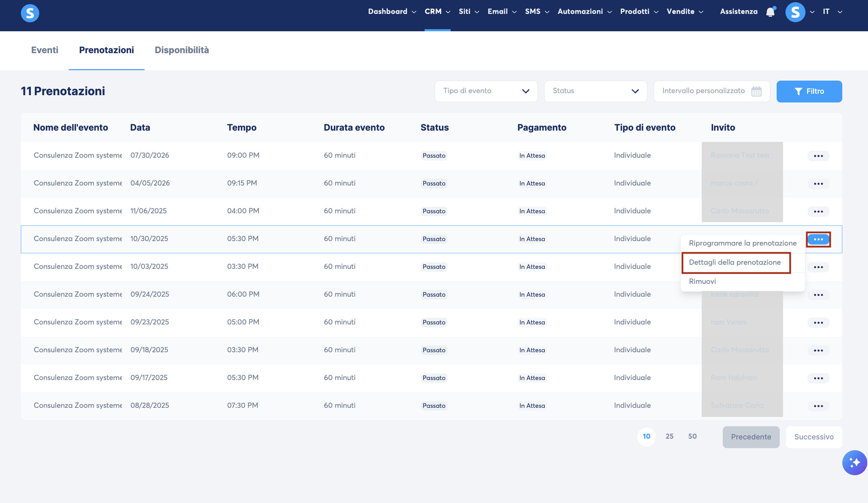The height and width of the screenshot is (503, 868).
Task: Show 10 results per page
Action: 646,436
